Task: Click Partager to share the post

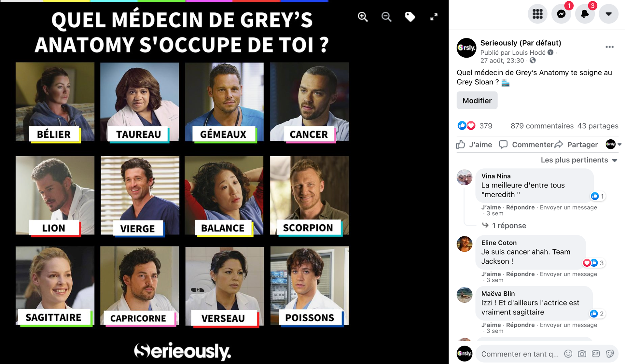Action: pyautogui.click(x=576, y=145)
